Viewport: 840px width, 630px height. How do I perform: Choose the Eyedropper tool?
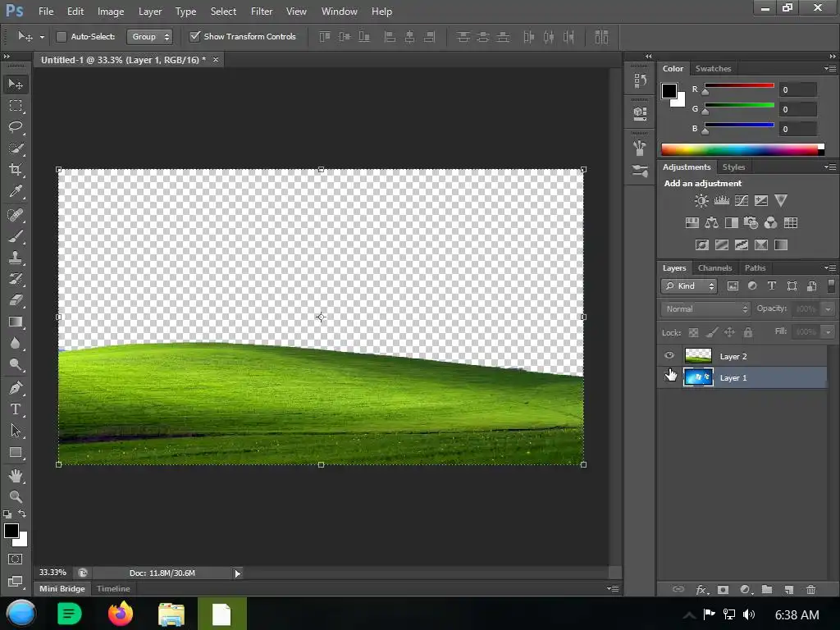tap(16, 191)
